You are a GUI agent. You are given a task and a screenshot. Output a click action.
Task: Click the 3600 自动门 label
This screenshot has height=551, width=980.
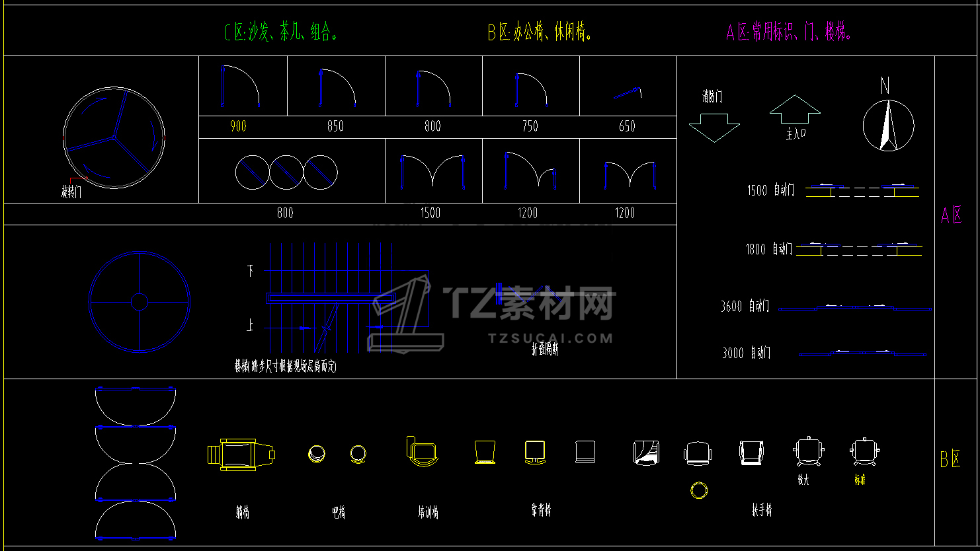coord(745,307)
